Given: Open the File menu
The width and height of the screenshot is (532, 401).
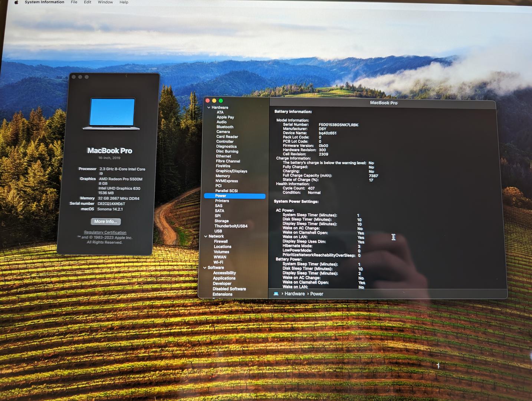Looking at the screenshot, I should [x=74, y=2].
